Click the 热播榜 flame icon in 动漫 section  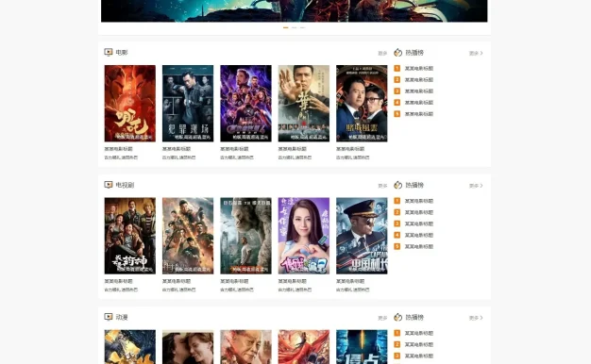(398, 318)
